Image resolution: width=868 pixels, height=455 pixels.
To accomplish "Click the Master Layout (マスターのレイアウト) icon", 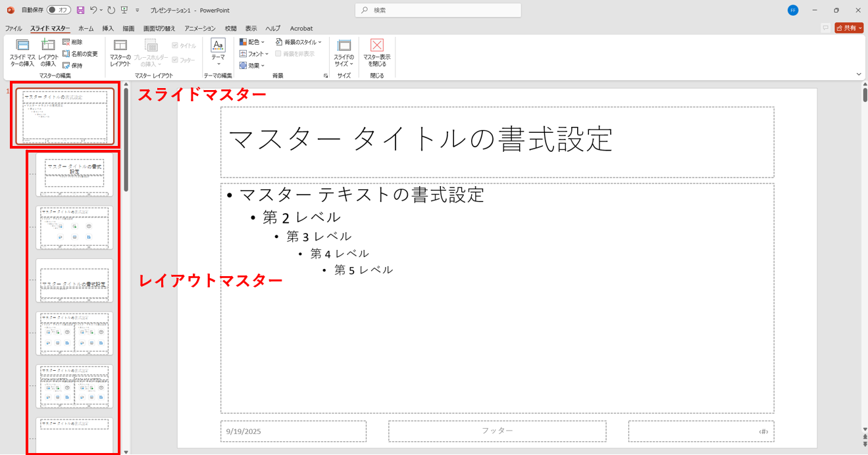I will pos(120,45).
